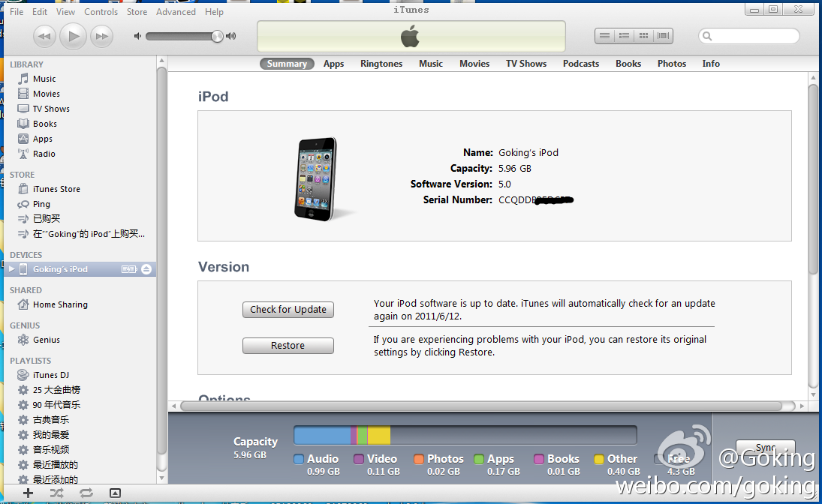Adjust the volume slider knob

217,36
